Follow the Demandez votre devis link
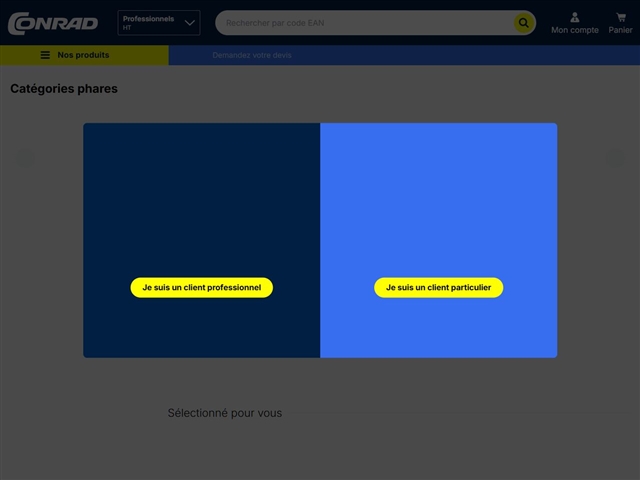The height and width of the screenshot is (480, 640). pyautogui.click(x=252, y=55)
